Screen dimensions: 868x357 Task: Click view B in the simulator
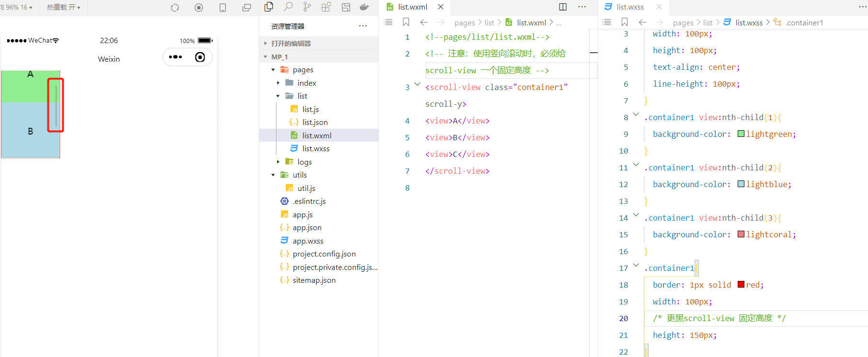coord(30,131)
